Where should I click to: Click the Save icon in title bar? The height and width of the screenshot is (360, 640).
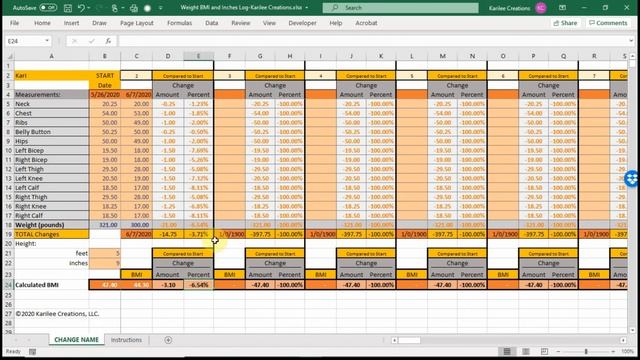68,8
